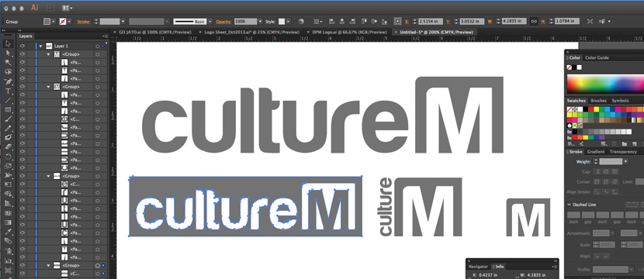This screenshot has width=644, height=279.
Task: Open the Fill color dropdown
Action: tap(54, 22)
